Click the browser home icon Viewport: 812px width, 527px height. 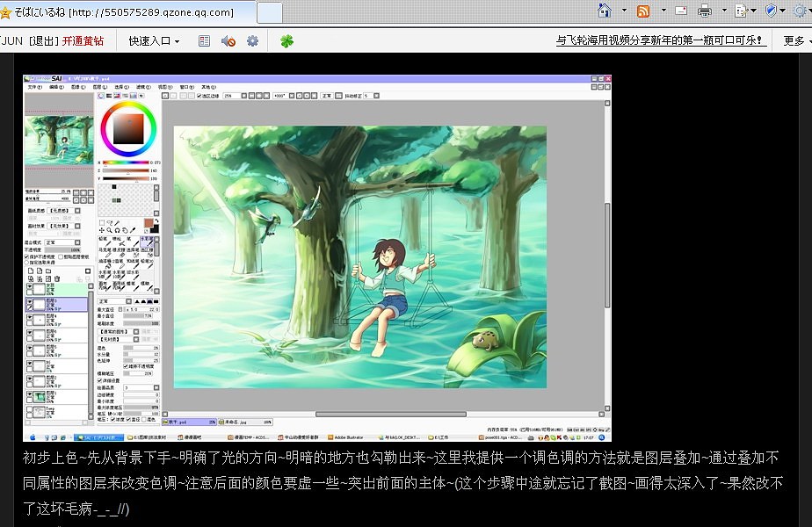[605, 11]
